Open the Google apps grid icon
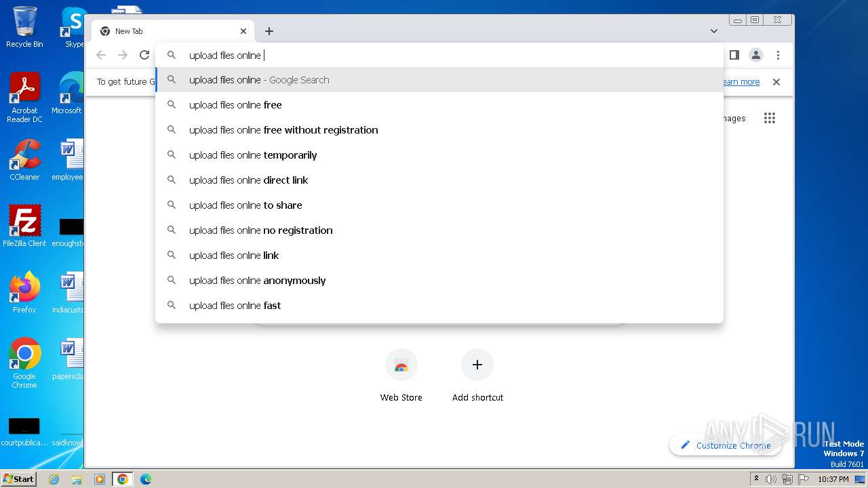This screenshot has width=868, height=488. pos(769,119)
